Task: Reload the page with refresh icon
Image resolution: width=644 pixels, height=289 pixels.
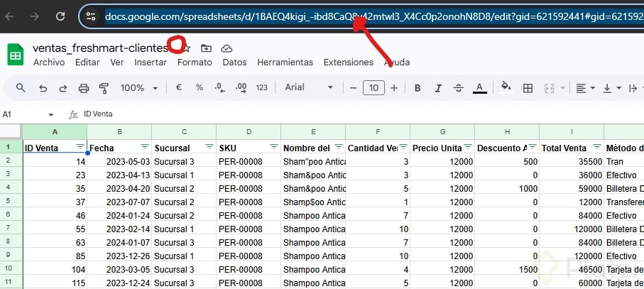Action: 60,16
